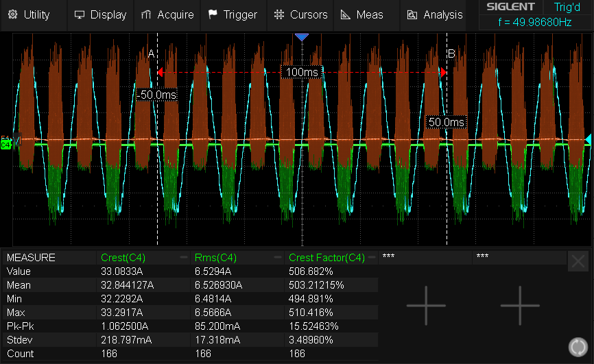Remove the Rms(C4) measurement with minus button
The width and height of the screenshot is (594, 364).
tap(278, 258)
